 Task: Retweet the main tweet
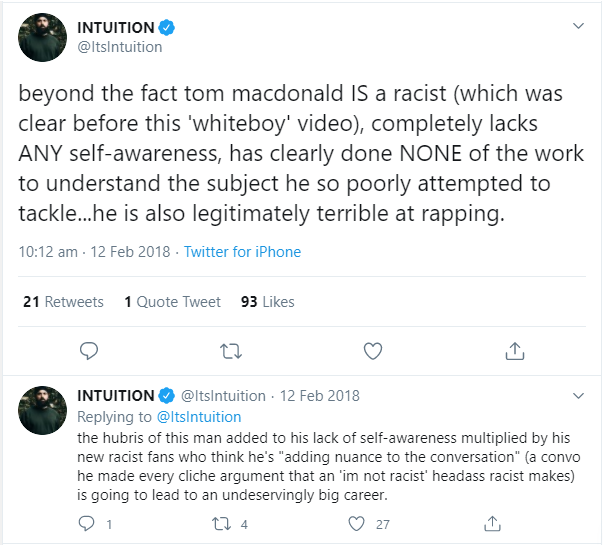pyautogui.click(x=231, y=351)
